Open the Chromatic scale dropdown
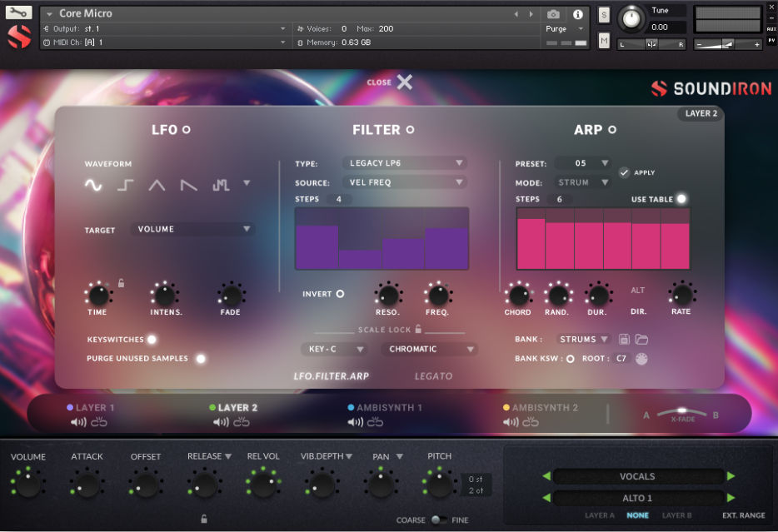The width and height of the screenshot is (778, 532). point(429,349)
